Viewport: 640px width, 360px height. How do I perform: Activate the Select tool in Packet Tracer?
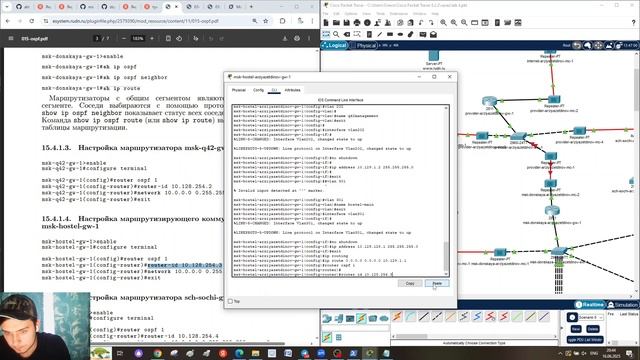(x=326, y=34)
